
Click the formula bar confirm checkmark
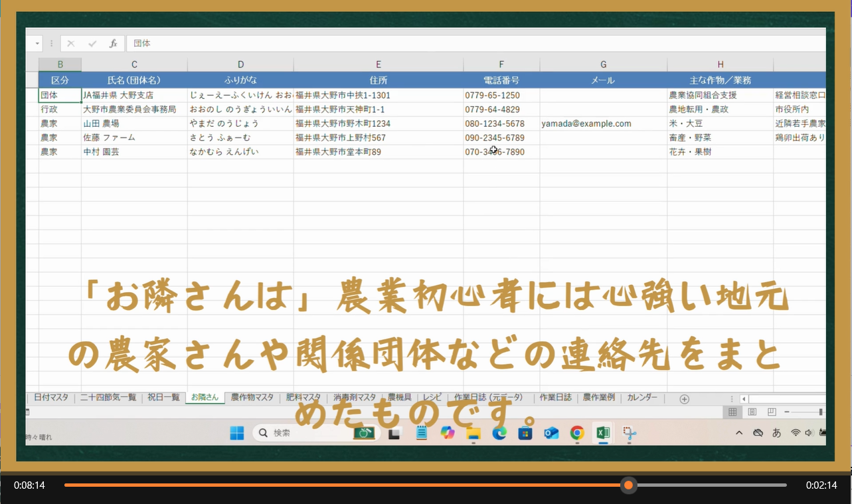click(x=92, y=44)
